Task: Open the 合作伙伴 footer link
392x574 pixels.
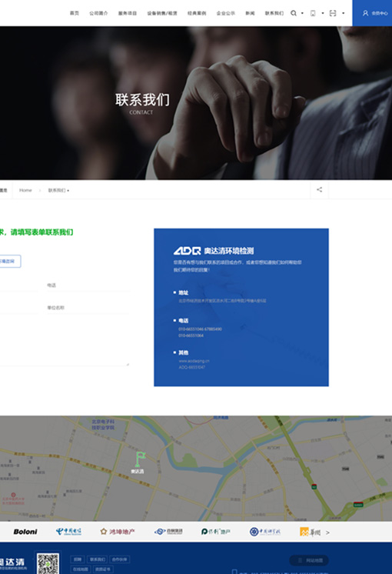Action: click(x=120, y=559)
